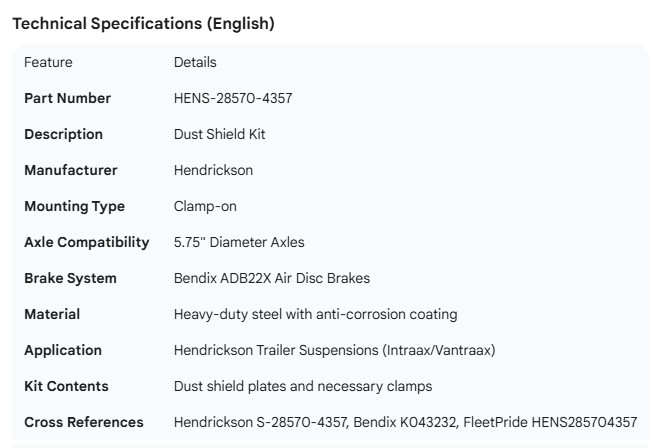
Task: Select the Feature column header
Action: point(48,62)
